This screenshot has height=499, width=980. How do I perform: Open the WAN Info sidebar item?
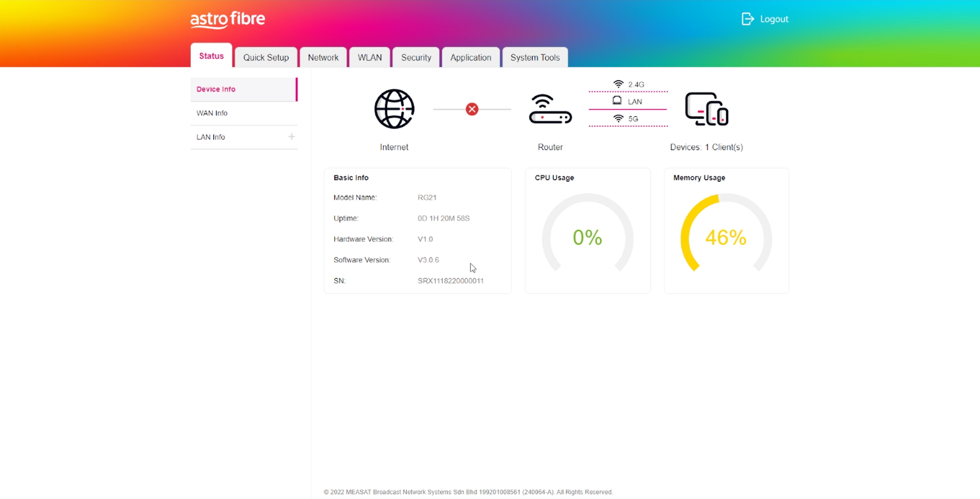[x=212, y=113]
